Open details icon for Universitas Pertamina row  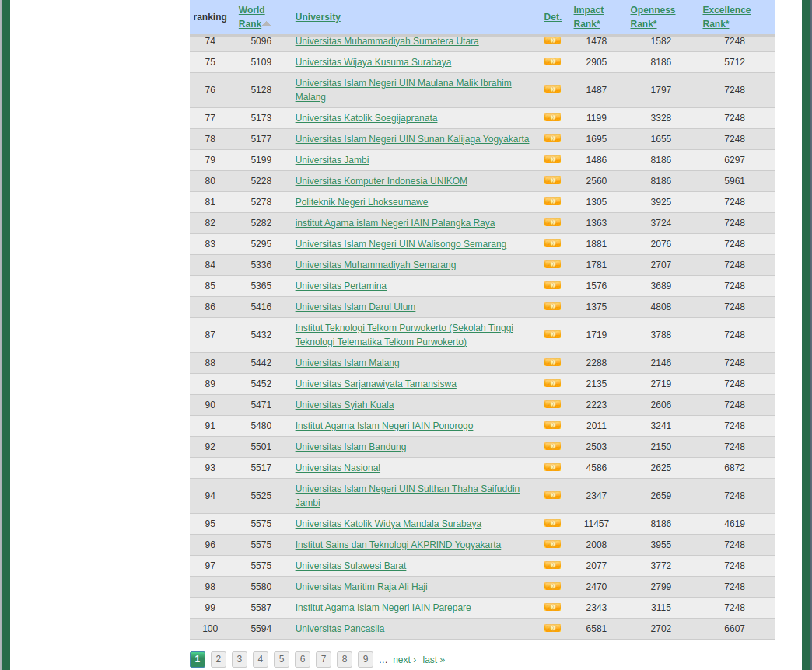point(552,285)
